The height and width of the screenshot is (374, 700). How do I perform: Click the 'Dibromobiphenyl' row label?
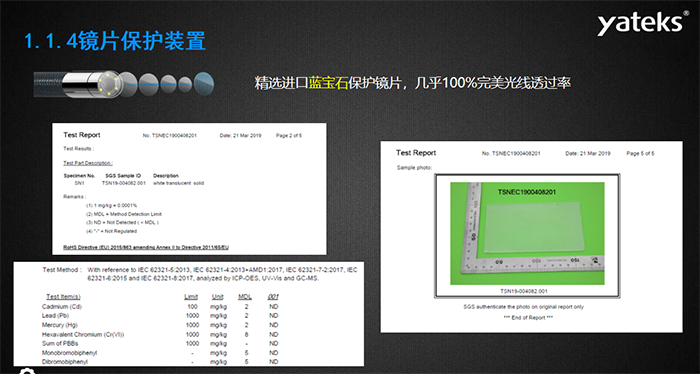(x=65, y=362)
